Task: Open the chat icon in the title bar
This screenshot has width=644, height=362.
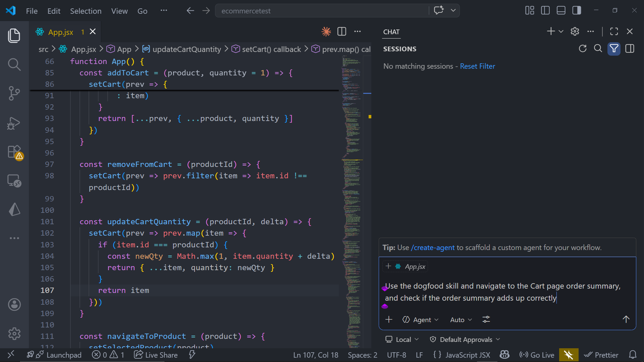Action: [439, 10]
